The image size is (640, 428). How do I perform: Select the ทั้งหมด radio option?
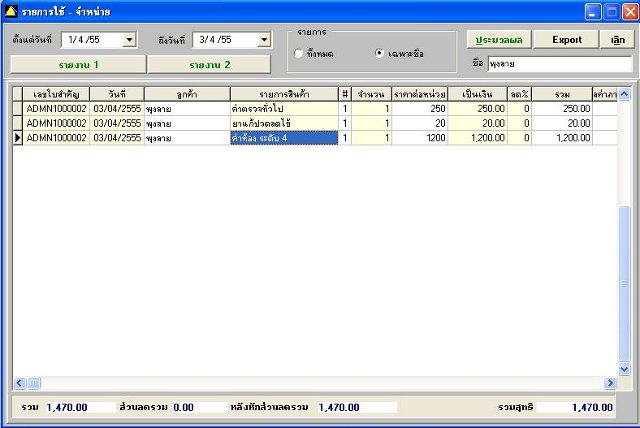coord(298,53)
